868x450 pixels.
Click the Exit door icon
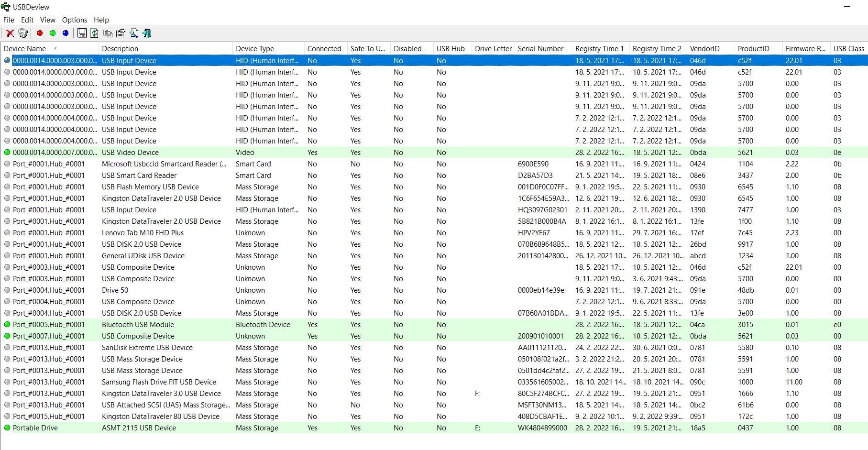147,33
